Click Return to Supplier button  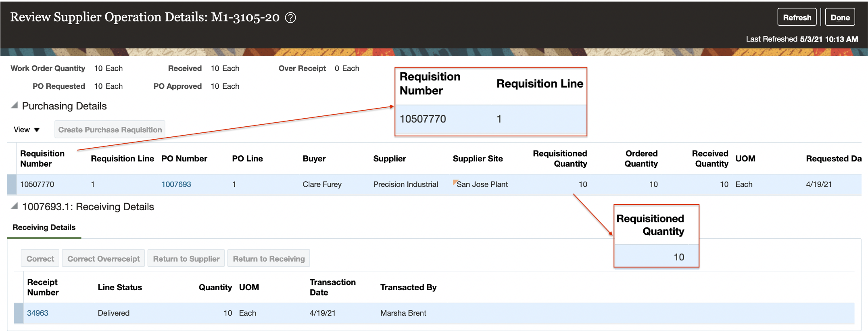point(186,259)
